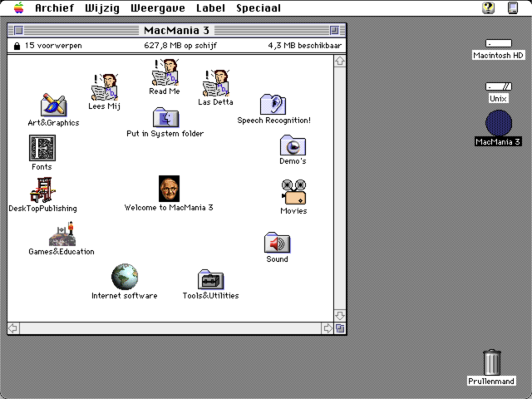Click the 'Games&Education' label
Image resolution: width=532 pixels, height=399 pixels.
click(62, 252)
